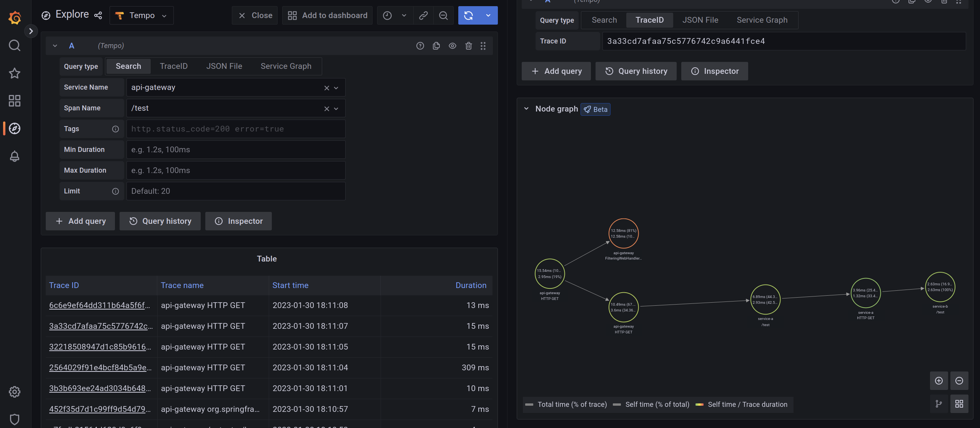The image size is (980, 428).
Task: Zoom in on node graph with plus icon
Action: coord(938,381)
